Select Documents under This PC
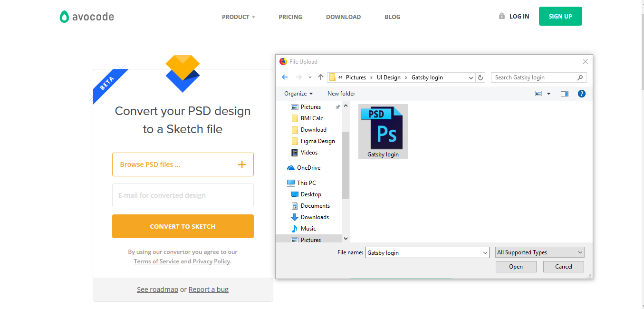The width and height of the screenshot is (644, 309). point(315,206)
